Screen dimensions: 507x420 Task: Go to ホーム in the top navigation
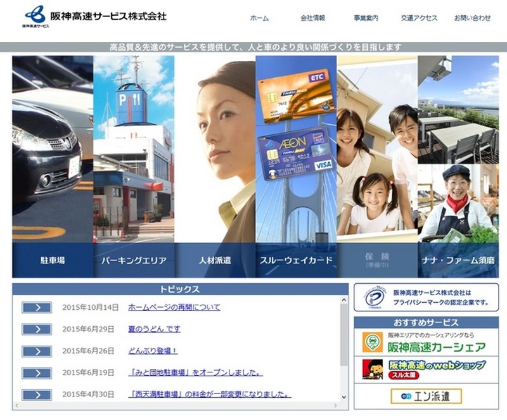[259, 18]
